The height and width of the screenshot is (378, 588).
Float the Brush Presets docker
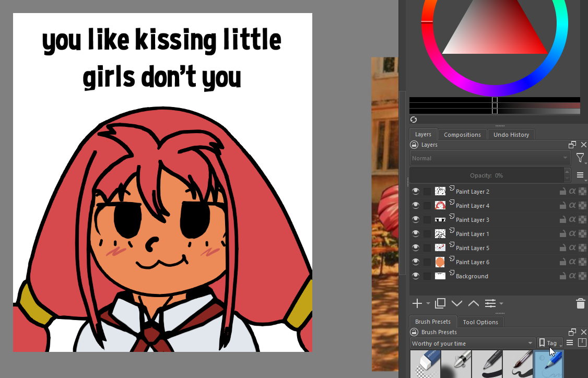tap(572, 332)
